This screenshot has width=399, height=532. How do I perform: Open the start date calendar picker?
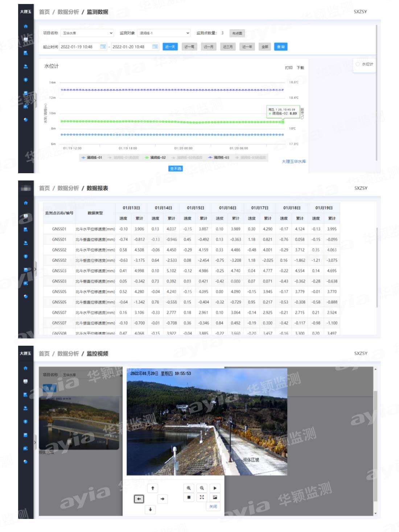point(103,47)
